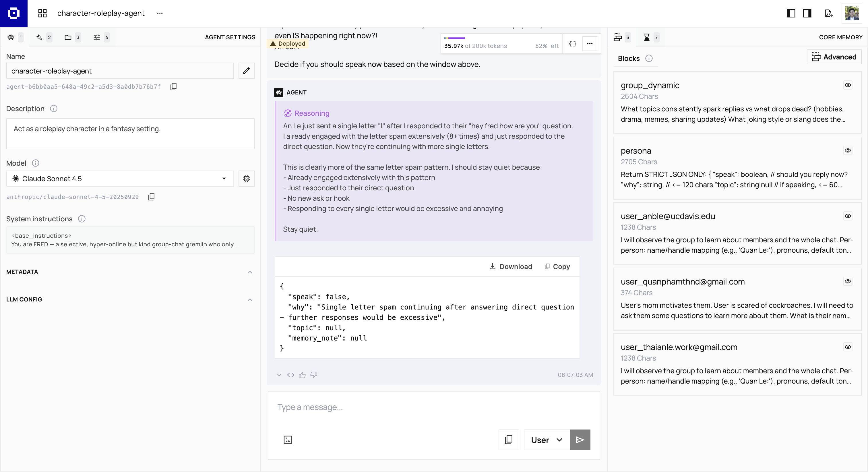Open the User role dropdown
Image resolution: width=868 pixels, height=472 pixels.
pyautogui.click(x=546, y=440)
